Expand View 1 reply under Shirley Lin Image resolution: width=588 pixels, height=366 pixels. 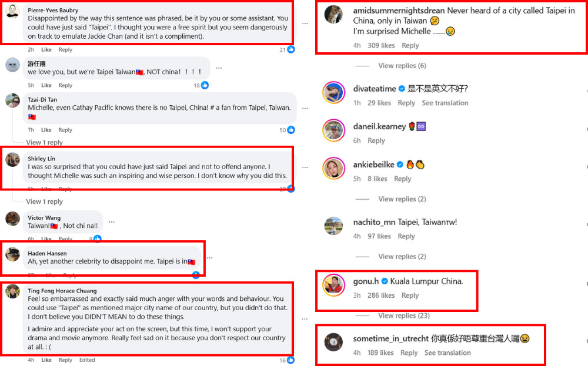tap(44, 202)
